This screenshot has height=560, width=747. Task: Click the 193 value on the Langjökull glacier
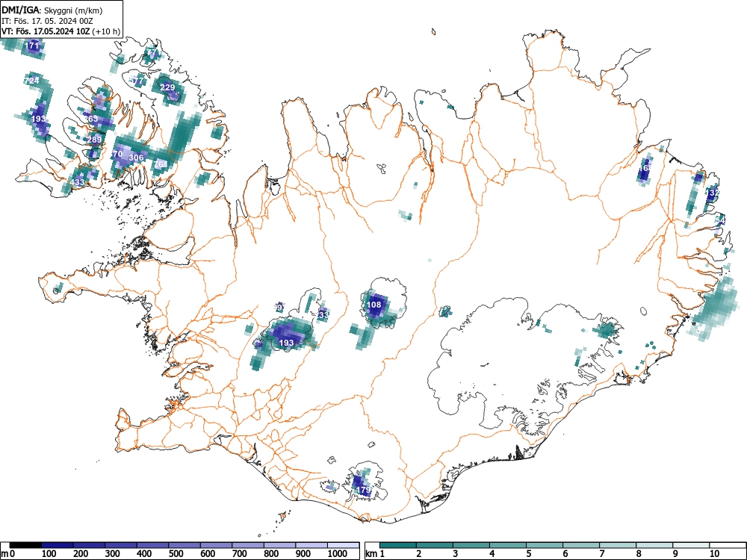(286, 343)
